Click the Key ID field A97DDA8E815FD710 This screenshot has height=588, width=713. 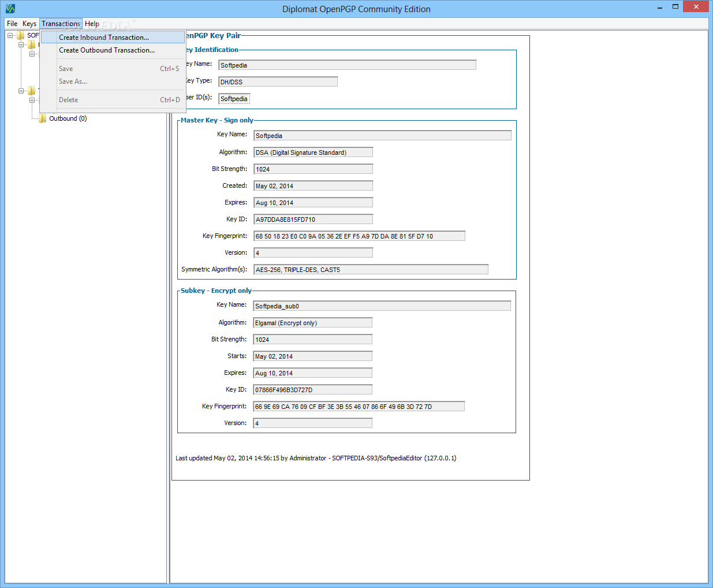point(313,219)
